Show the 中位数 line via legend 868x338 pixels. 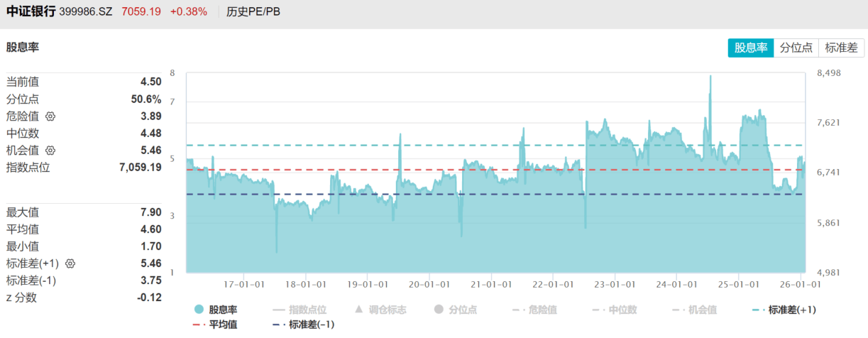click(617, 310)
